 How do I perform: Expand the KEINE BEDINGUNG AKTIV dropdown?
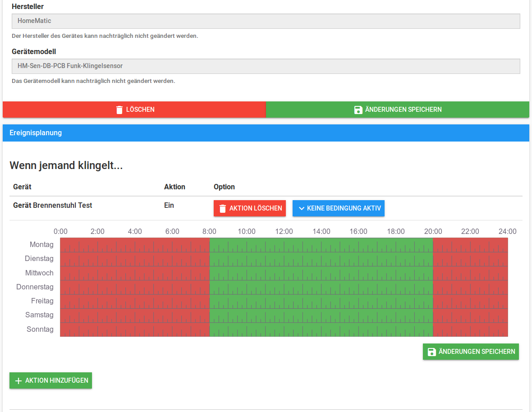[x=338, y=208]
